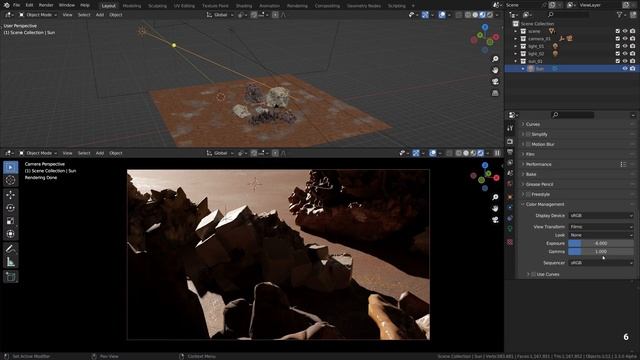
Task: Open the Sequencer color space dropdown
Action: pos(601,263)
